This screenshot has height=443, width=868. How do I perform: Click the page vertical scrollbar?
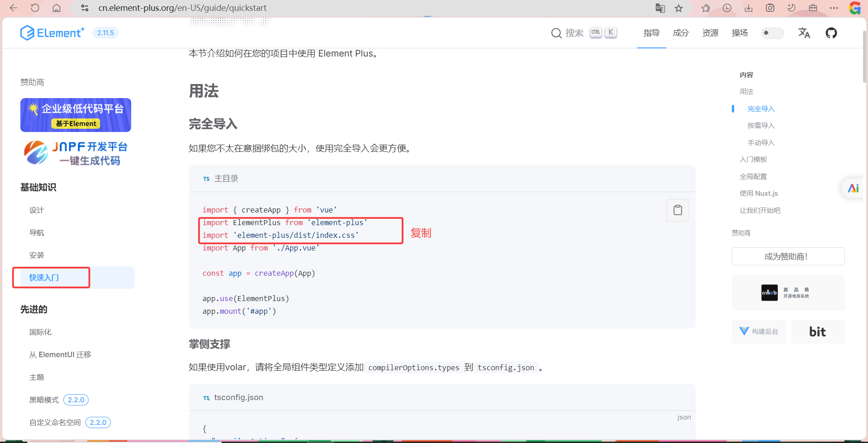click(864, 57)
